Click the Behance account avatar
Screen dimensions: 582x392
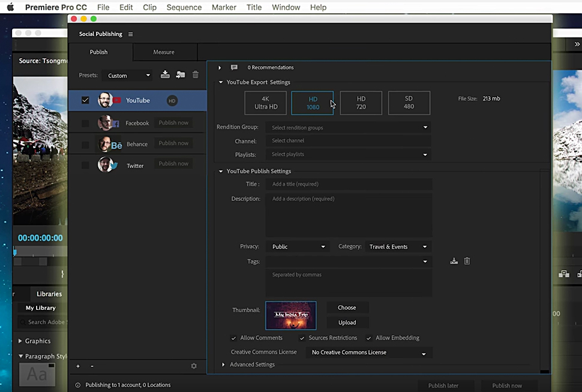(x=106, y=144)
